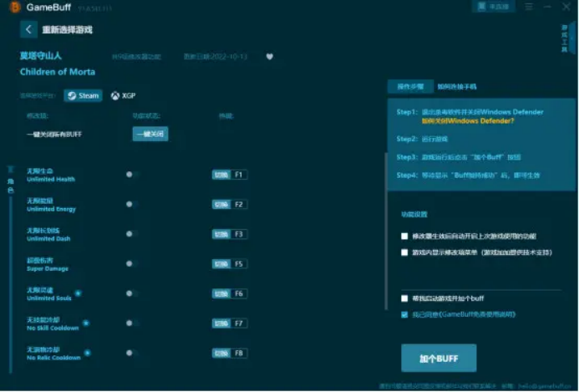This screenshot has width=579, height=392.
Task: Switch to the 操作步骤 tab
Action: [410, 86]
